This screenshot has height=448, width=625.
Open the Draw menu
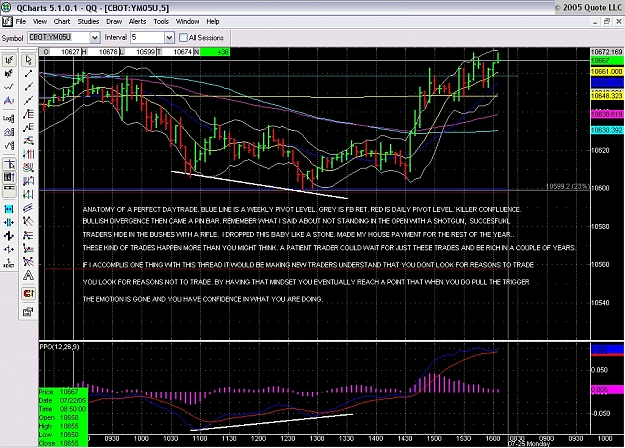(114, 22)
